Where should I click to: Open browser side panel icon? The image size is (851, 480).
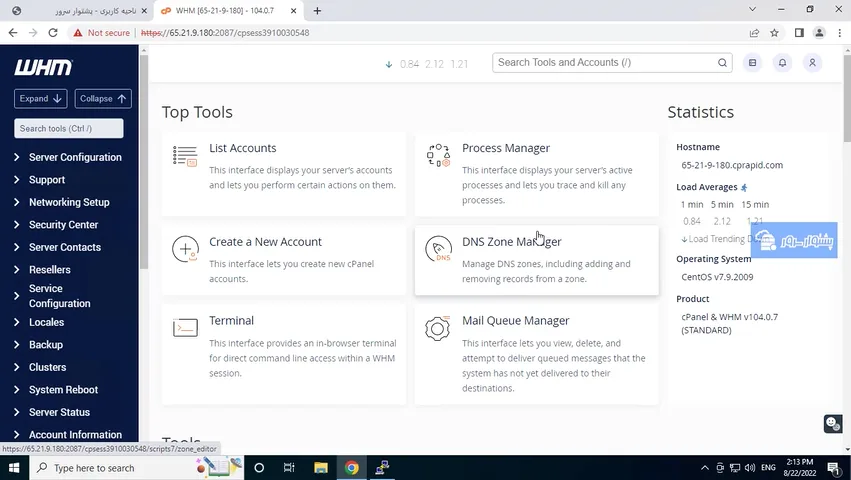(x=799, y=33)
